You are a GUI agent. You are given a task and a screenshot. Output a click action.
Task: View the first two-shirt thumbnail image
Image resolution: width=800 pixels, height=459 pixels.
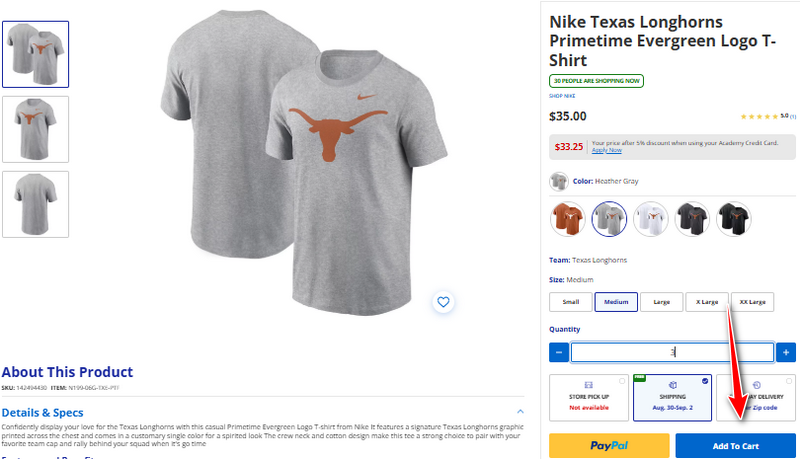tap(36, 54)
